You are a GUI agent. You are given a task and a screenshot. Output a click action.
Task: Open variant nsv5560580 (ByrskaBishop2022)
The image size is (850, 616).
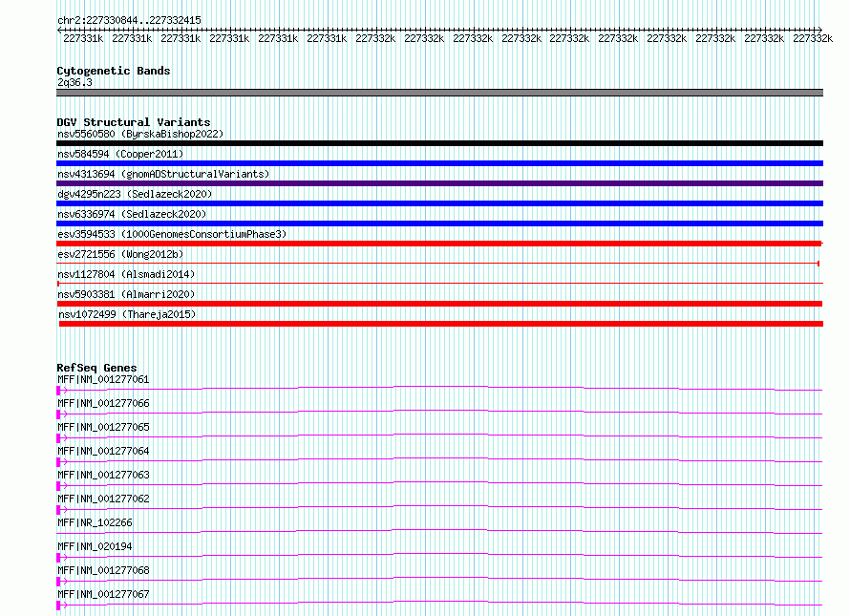click(140, 134)
